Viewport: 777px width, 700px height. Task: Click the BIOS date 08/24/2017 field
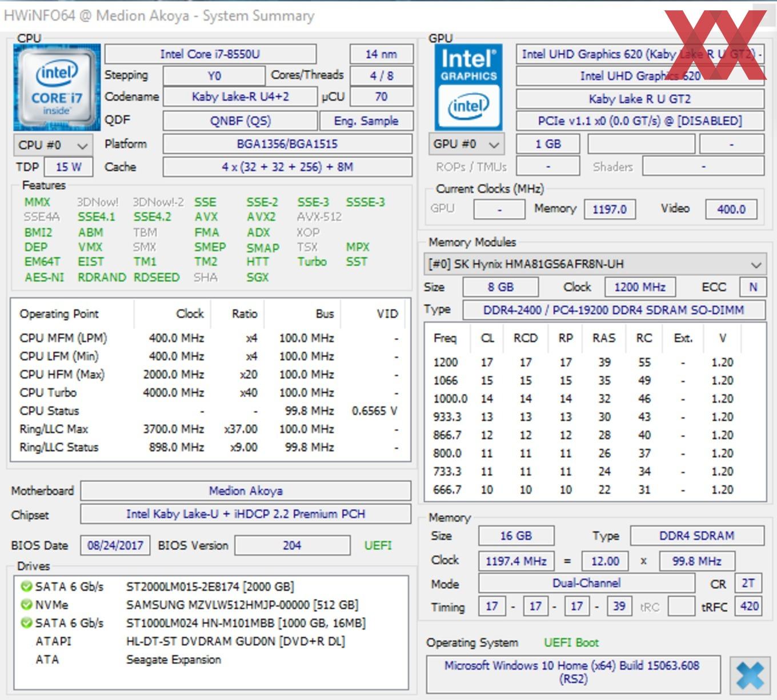pos(115,545)
